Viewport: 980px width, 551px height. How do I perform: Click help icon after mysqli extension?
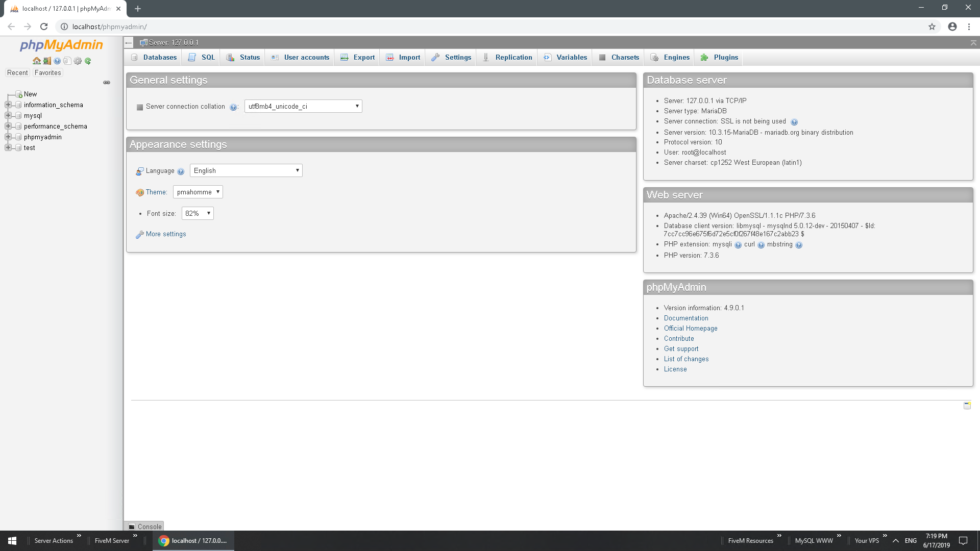tap(738, 245)
